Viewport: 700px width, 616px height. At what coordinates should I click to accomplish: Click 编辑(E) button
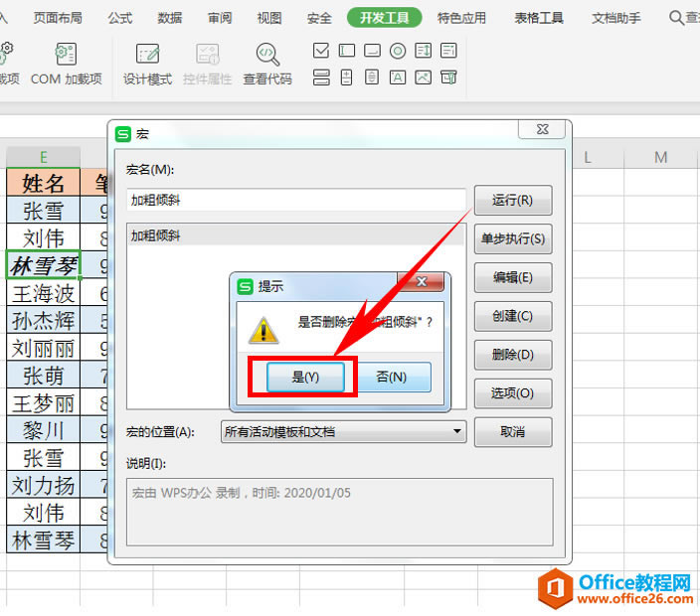click(x=512, y=277)
